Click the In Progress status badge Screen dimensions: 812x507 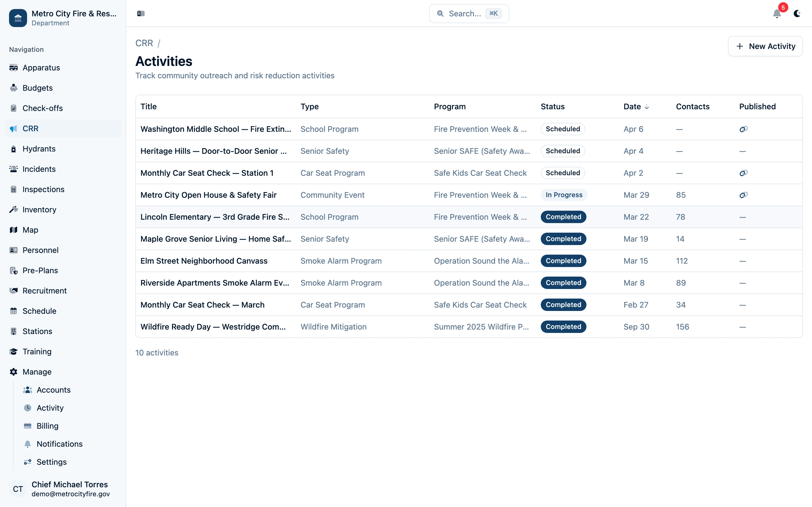pyautogui.click(x=563, y=195)
